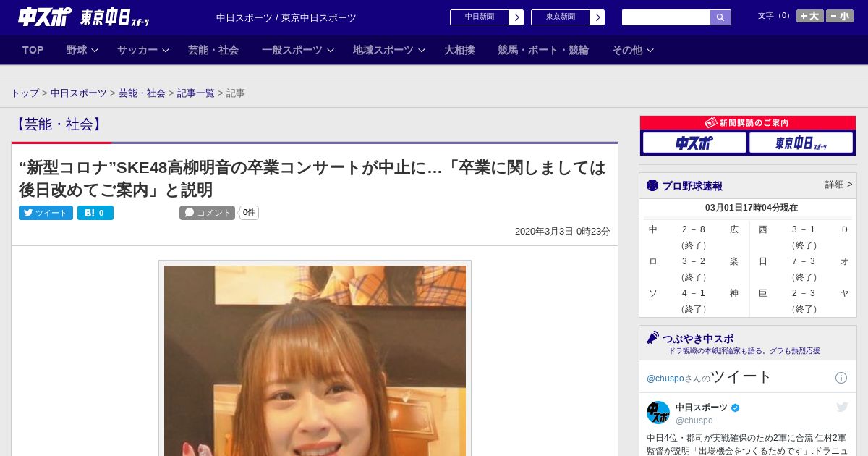Open 新聞購読のご案内 header
The height and width of the screenshot is (456, 868).
click(x=748, y=123)
